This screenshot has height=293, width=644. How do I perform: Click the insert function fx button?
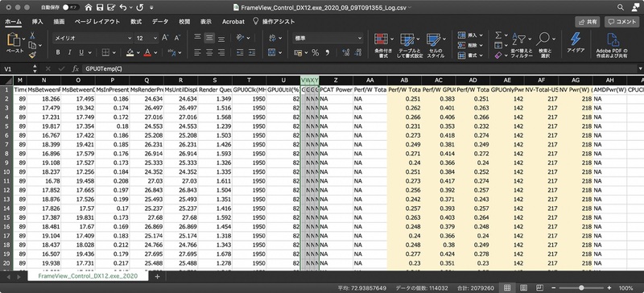[x=75, y=68]
